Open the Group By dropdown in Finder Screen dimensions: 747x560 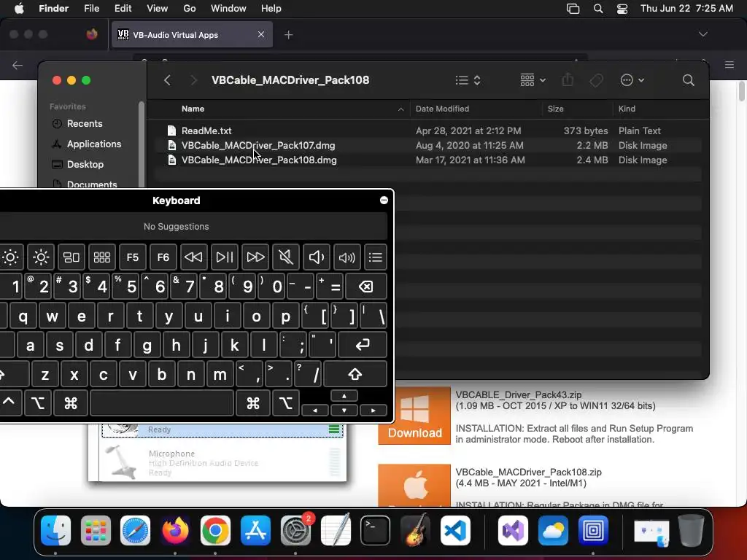(x=533, y=80)
